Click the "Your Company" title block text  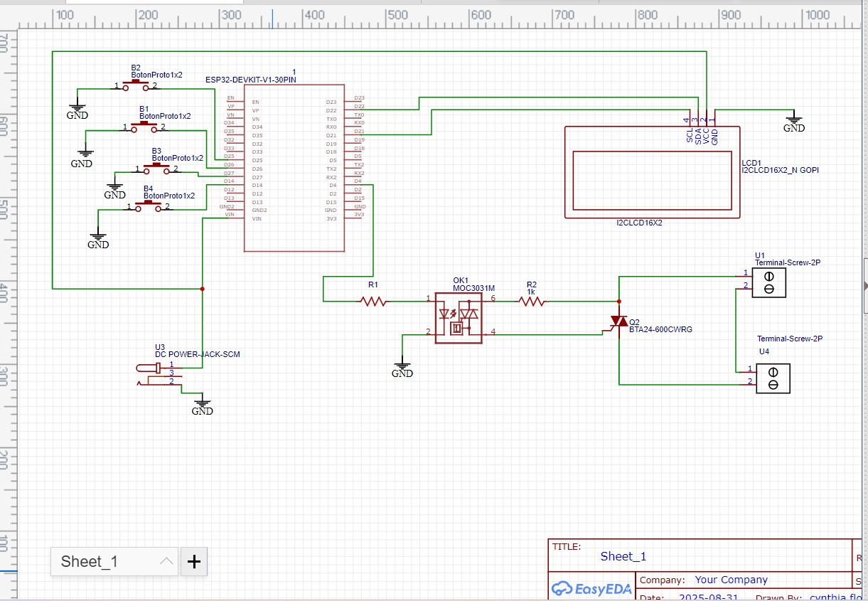(x=731, y=580)
